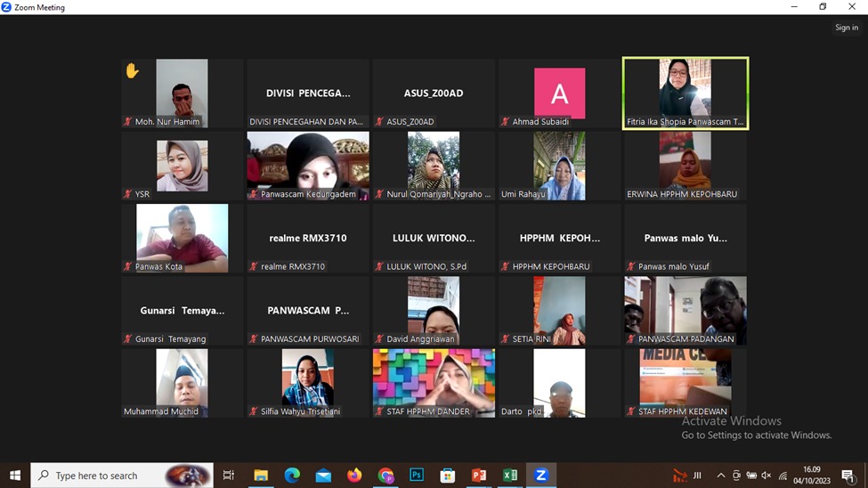This screenshot has width=868, height=488.
Task: Open the Windows Start menu
Action: pos(15,476)
